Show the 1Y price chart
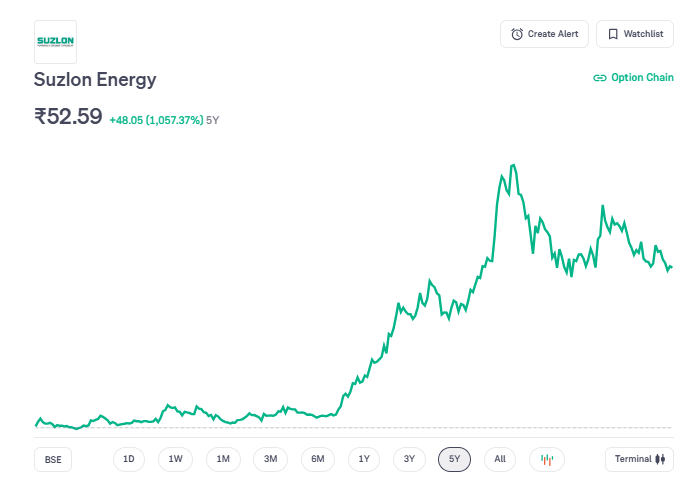 click(x=364, y=459)
